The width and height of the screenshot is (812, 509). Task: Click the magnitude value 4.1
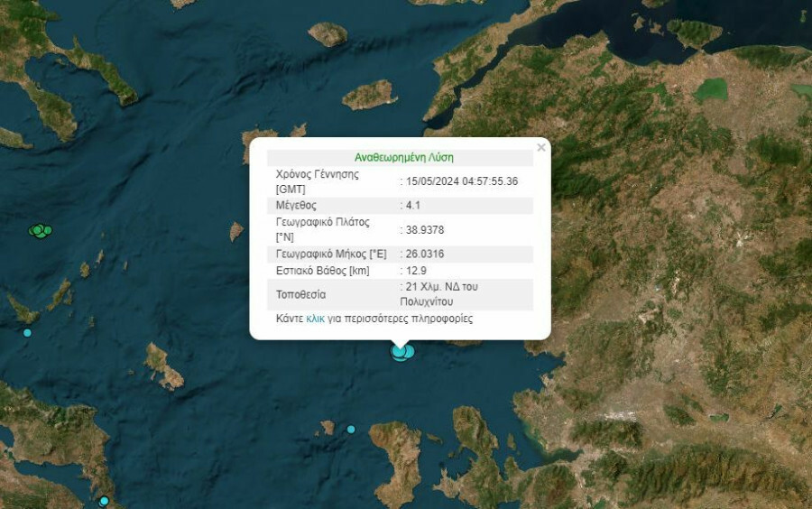pyautogui.click(x=414, y=205)
